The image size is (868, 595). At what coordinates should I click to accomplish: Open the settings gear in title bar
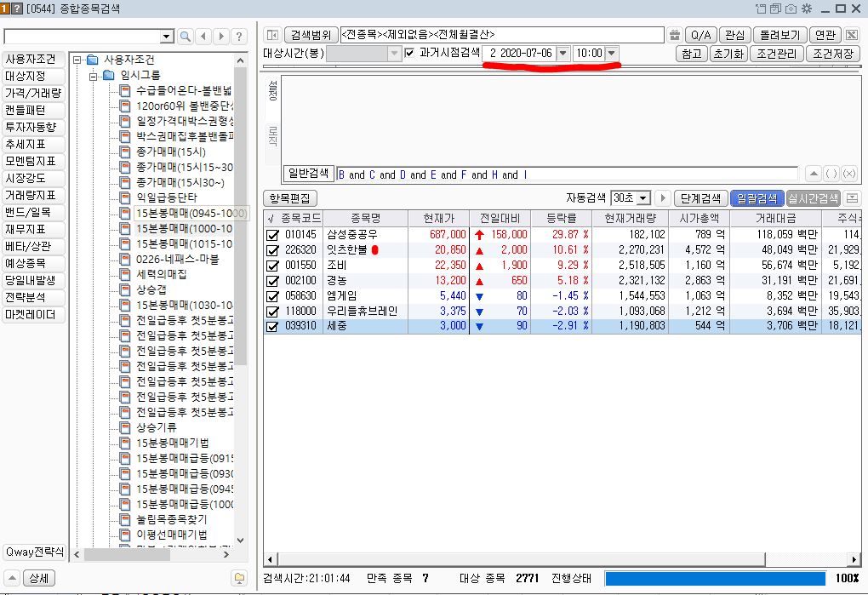click(x=807, y=9)
